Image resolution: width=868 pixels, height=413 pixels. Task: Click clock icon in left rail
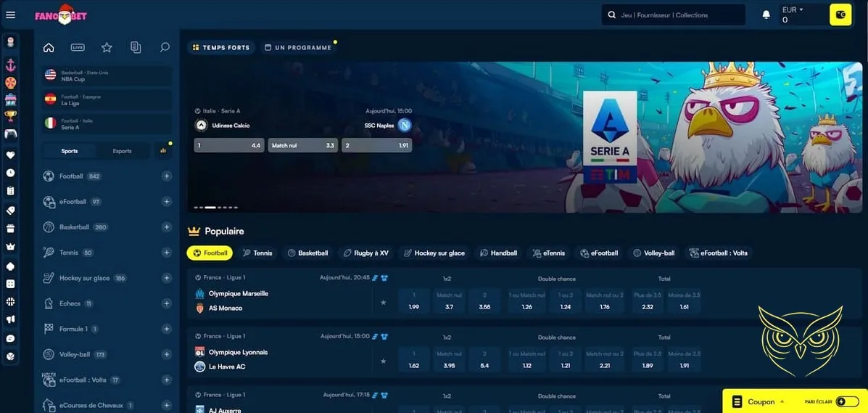coord(11,173)
